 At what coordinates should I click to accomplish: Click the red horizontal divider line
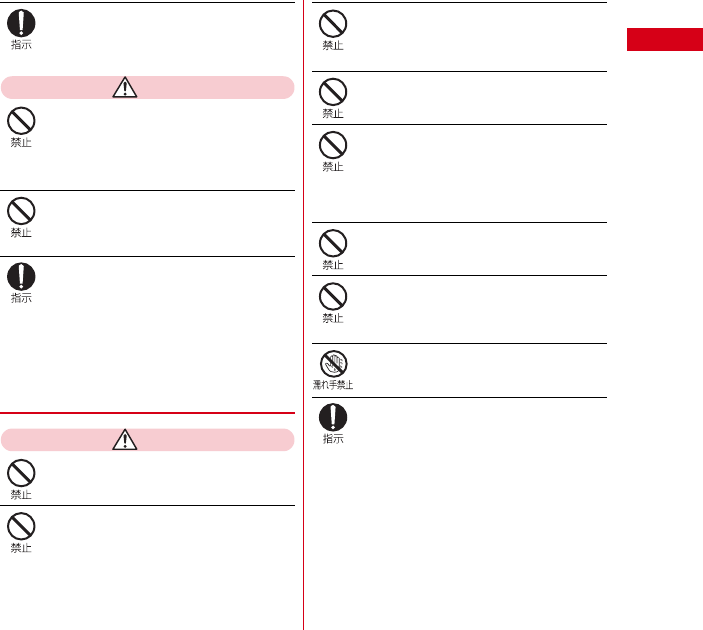pos(148,413)
